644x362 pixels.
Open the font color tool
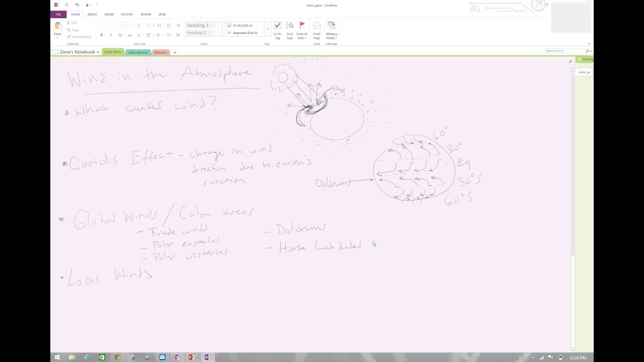158,35
